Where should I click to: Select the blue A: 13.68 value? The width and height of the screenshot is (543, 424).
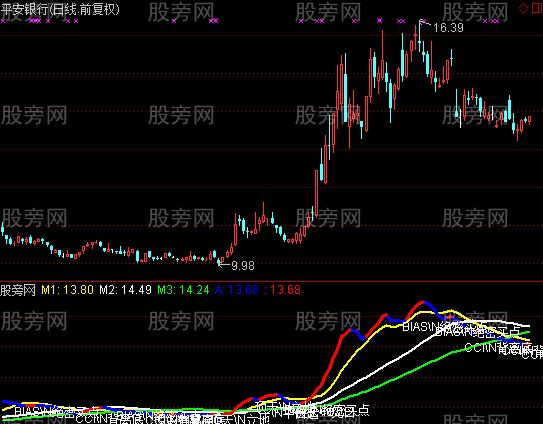point(237,290)
